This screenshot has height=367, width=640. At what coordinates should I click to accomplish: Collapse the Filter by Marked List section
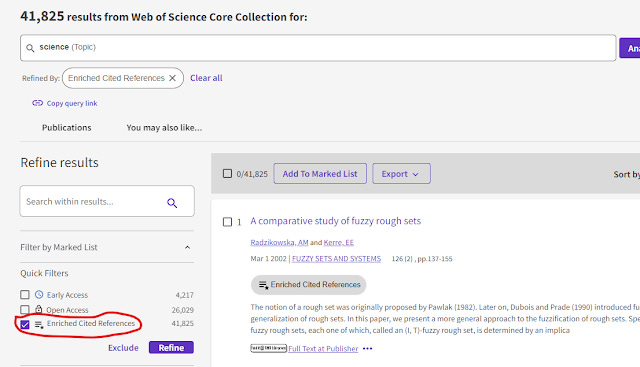[x=187, y=247]
